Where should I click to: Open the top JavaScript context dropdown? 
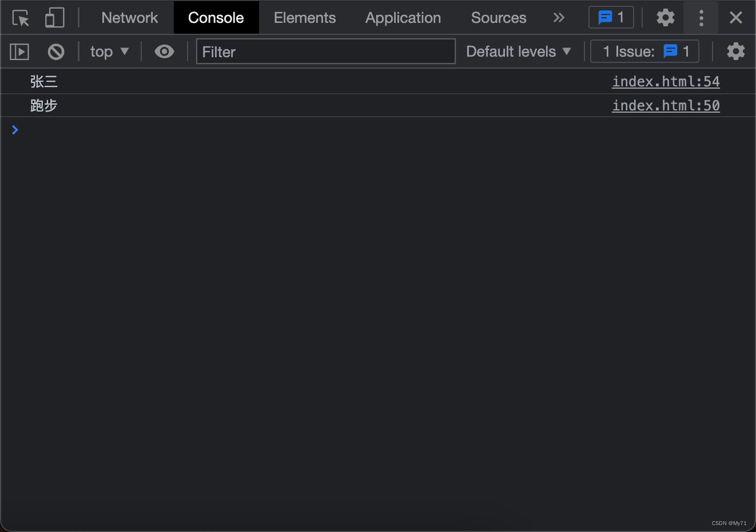click(x=109, y=52)
